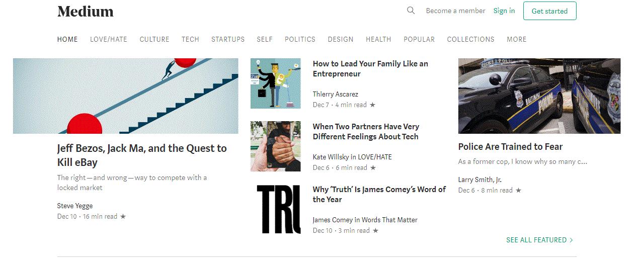This screenshot has height=266, width=644.
Task: Click the Medium logo
Action: pyautogui.click(x=86, y=11)
